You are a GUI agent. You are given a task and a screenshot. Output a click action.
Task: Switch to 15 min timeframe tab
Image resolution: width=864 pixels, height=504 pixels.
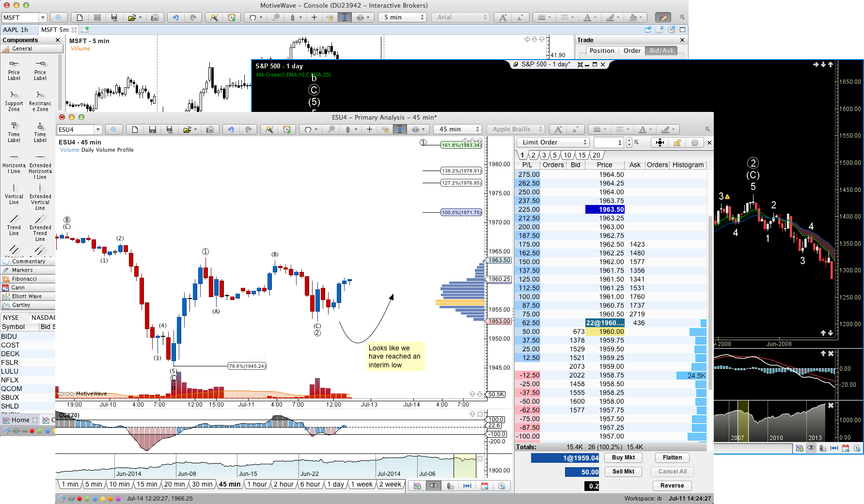point(147,484)
